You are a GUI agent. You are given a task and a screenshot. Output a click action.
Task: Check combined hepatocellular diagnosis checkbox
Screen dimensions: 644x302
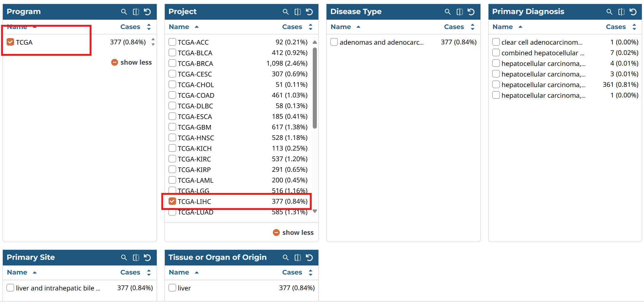tap(496, 52)
